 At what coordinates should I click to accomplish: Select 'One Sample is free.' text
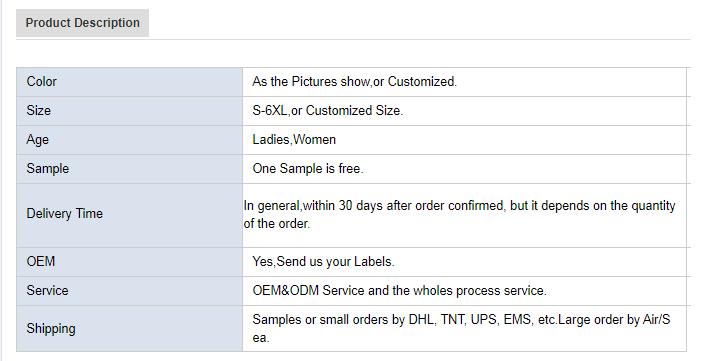click(308, 169)
